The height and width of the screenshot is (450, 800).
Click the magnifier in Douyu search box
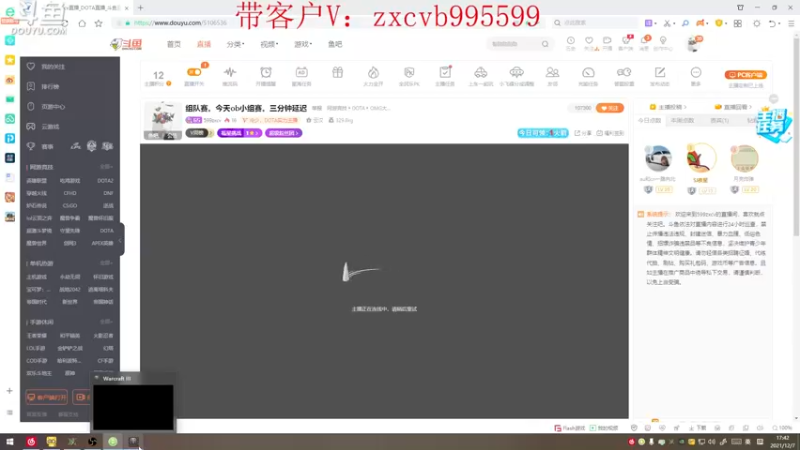pyautogui.click(x=545, y=44)
